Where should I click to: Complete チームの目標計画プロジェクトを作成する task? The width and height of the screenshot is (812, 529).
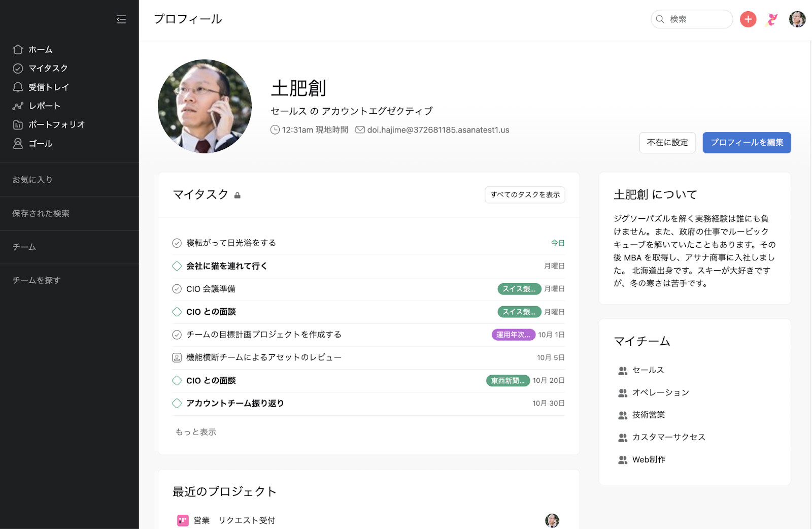pyautogui.click(x=177, y=335)
